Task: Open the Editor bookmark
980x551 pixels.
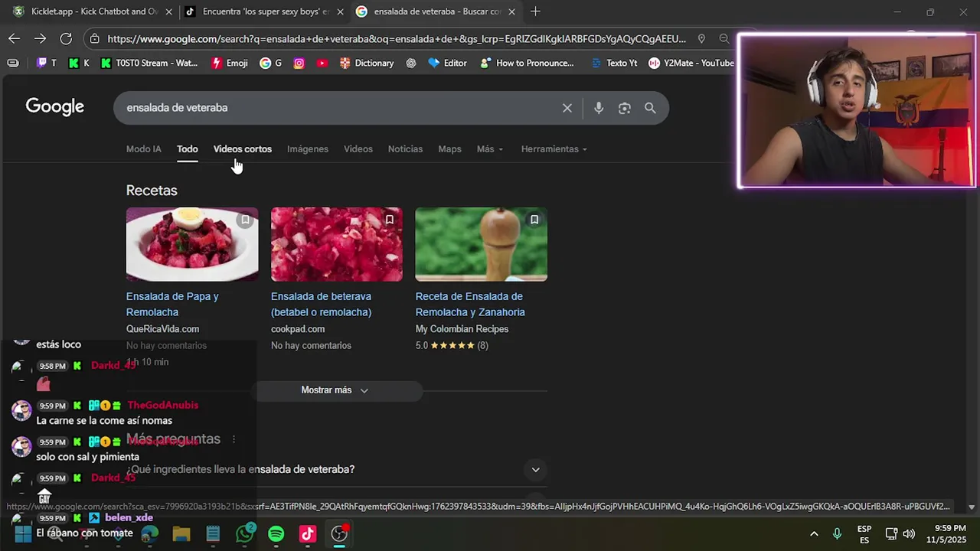Action: [448, 63]
